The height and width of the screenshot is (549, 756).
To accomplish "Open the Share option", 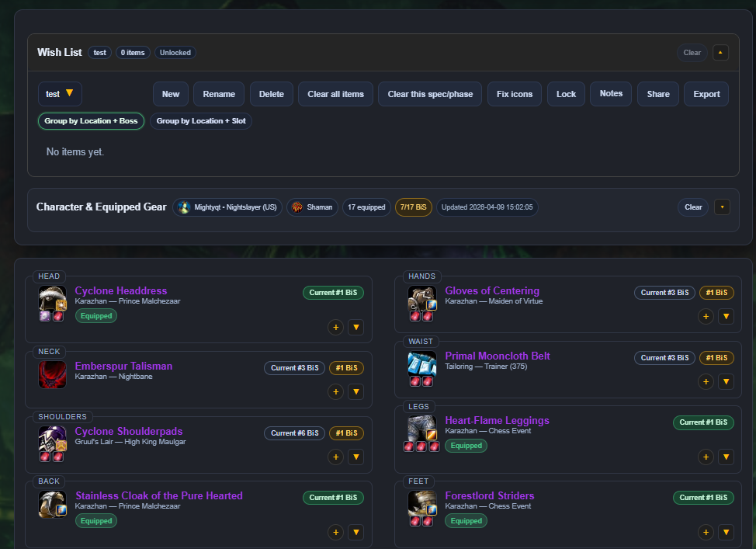I will pyautogui.click(x=657, y=93).
